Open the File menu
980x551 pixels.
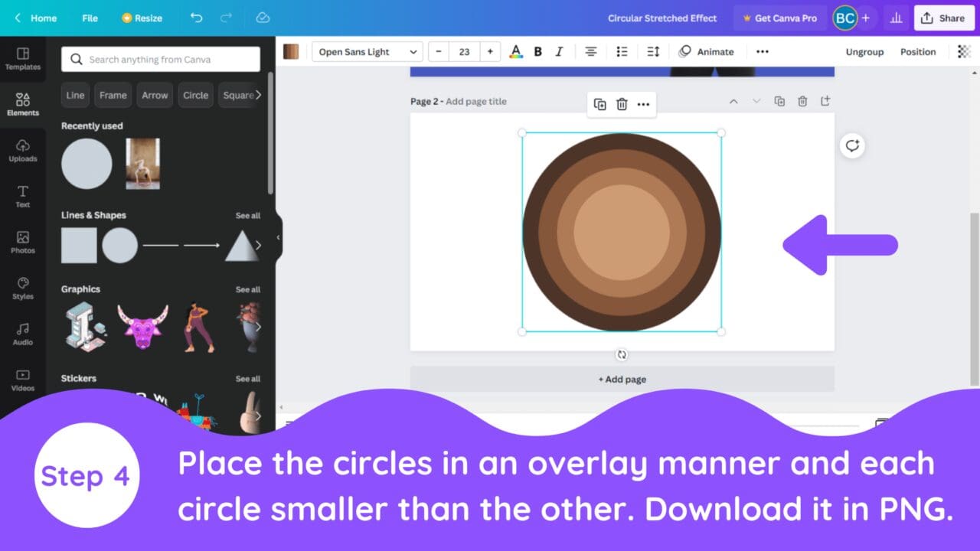tap(90, 18)
